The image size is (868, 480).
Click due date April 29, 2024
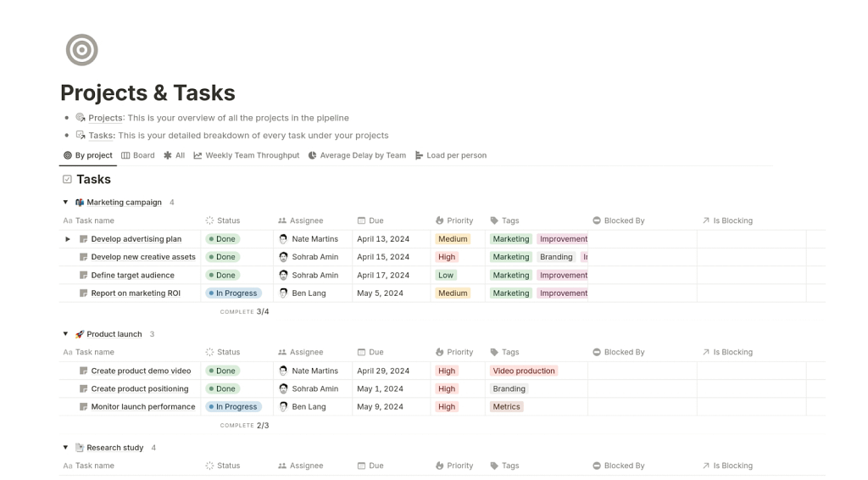point(383,371)
